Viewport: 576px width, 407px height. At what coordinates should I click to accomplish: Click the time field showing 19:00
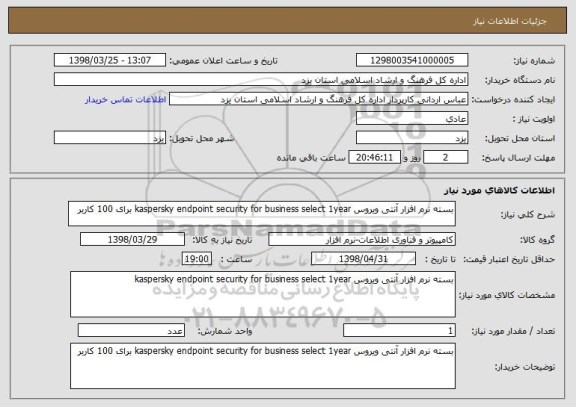click(x=197, y=259)
